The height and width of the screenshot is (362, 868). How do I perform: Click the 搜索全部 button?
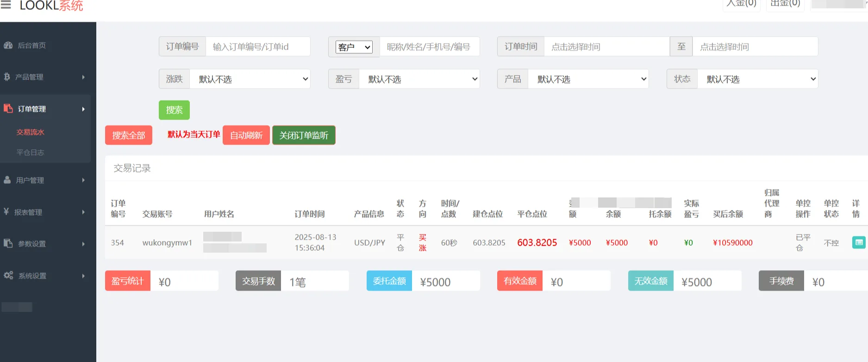129,135
